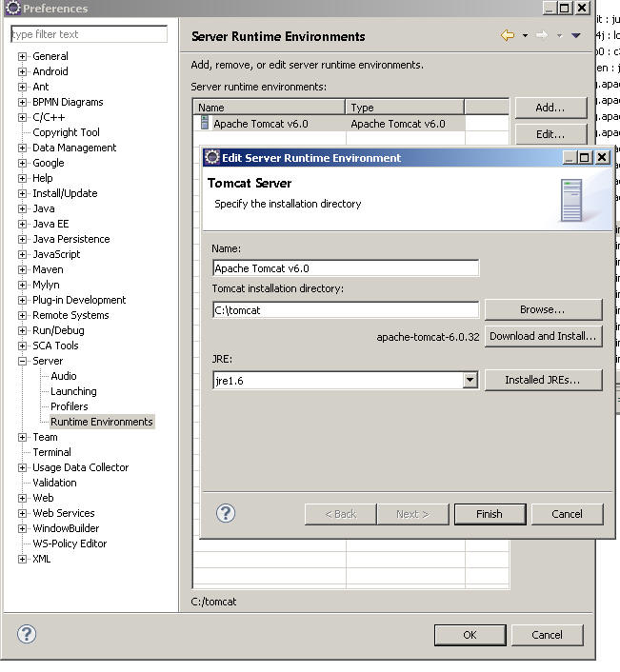This screenshot has width=620, height=672.
Task: Open Installed JREs... settings
Action: (x=543, y=380)
